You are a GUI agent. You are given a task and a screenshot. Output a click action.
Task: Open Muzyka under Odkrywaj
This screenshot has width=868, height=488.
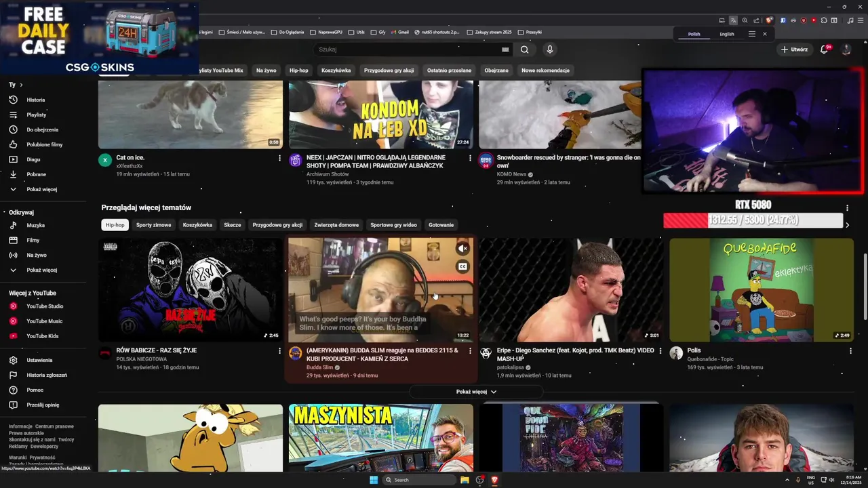[x=35, y=225]
